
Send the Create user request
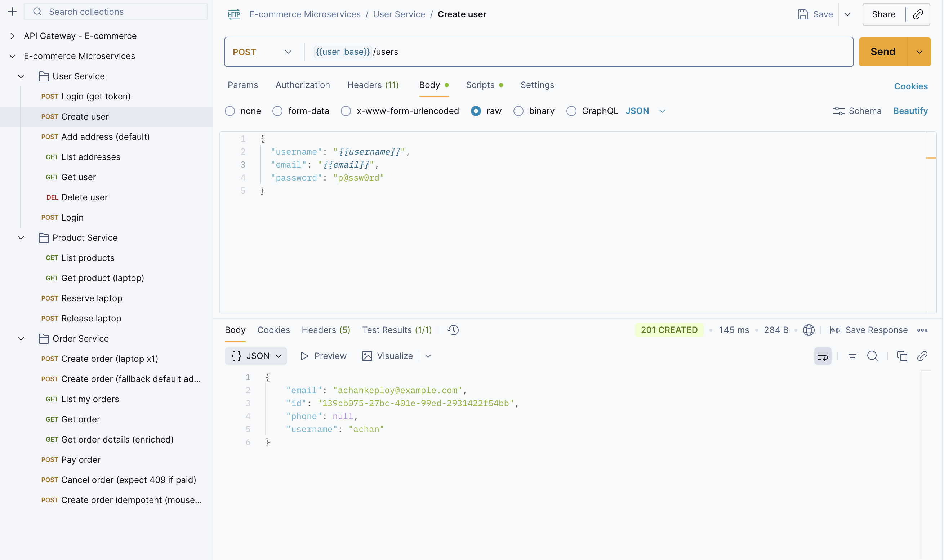pos(882,52)
